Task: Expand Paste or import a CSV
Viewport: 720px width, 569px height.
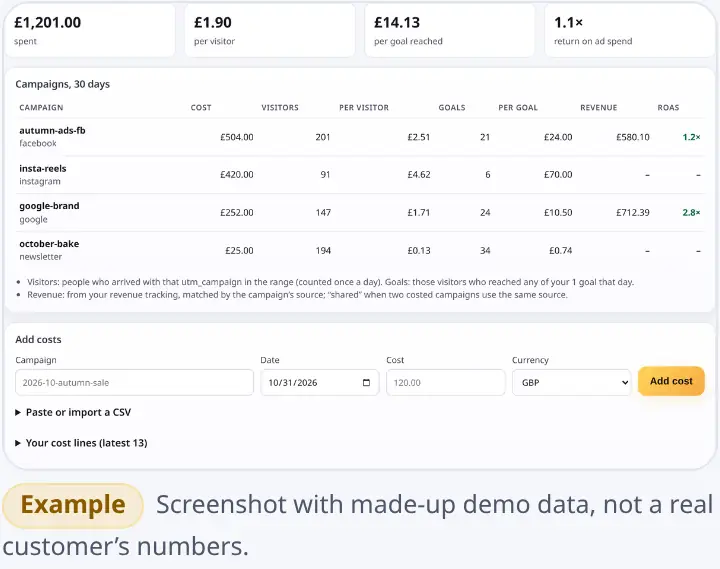Action: point(73,412)
